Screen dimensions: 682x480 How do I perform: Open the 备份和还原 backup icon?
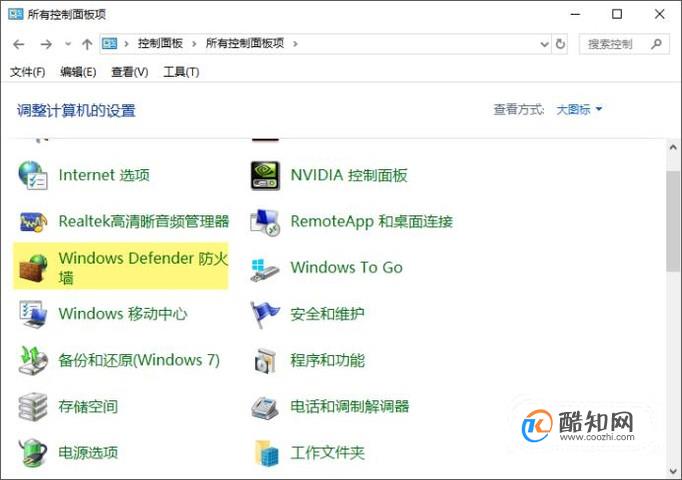pos(33,360)
